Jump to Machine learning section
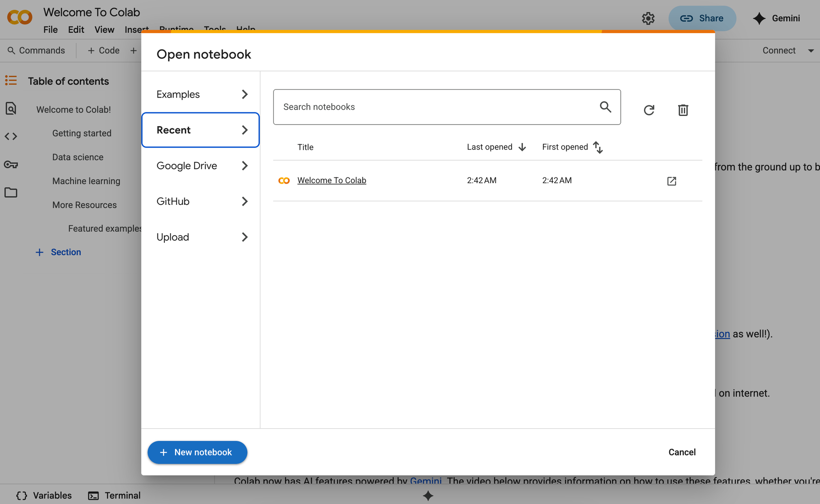 click(86, 181)
